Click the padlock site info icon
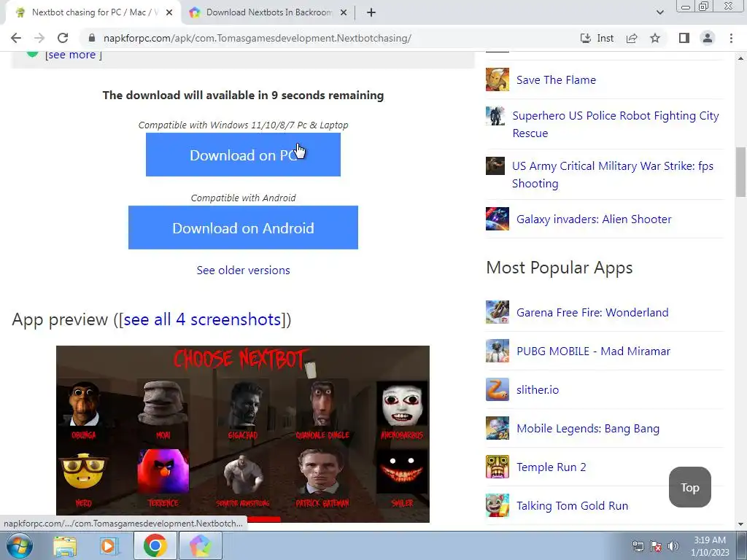The width and height of the screenshot is (747, 560). 92,38
